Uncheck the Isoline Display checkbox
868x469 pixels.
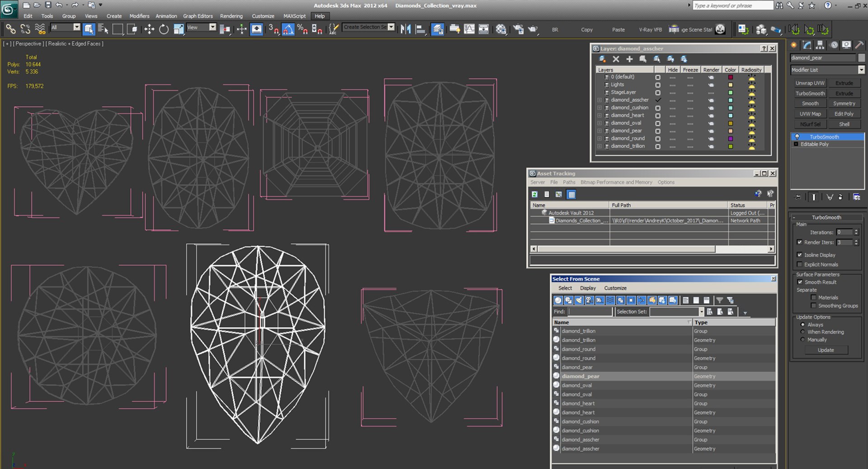point(800,255)
